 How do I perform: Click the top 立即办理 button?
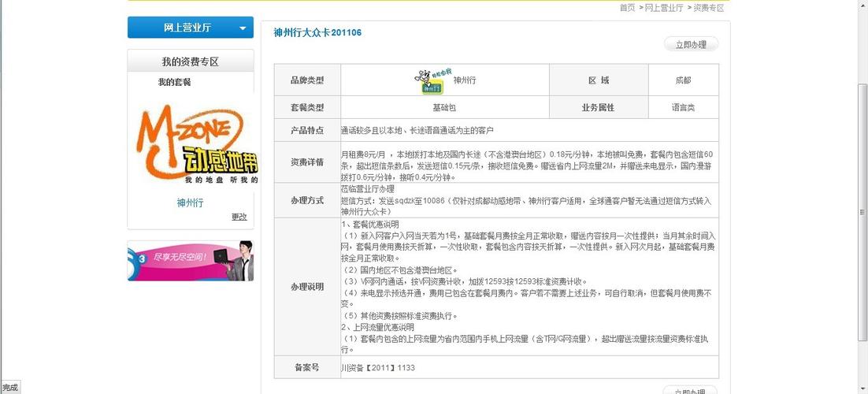click(x=691, y=45)
